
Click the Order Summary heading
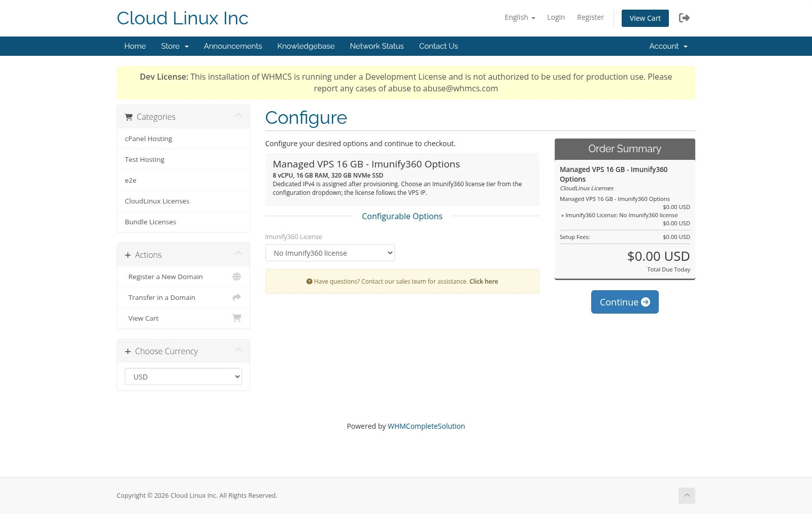[x=625, y=149]
